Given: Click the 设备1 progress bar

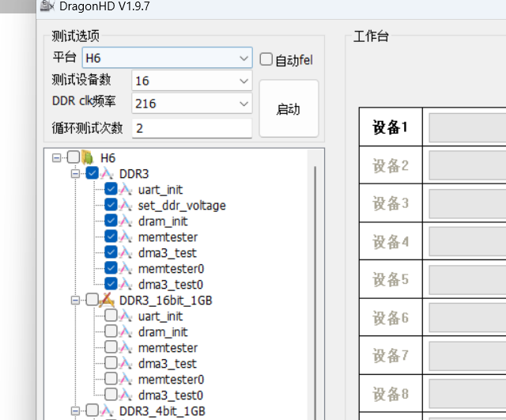Looking at the screenshot, I should click(467, 127).
